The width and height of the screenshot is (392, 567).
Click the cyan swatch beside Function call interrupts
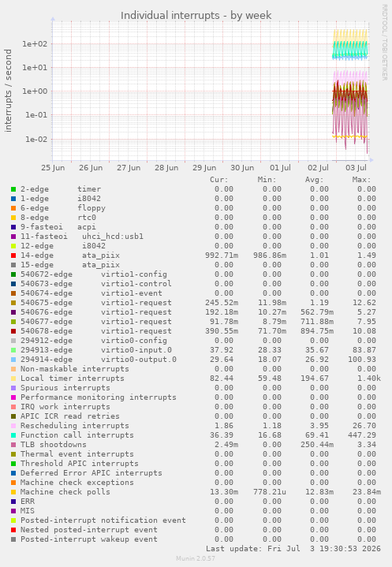click(13, 435)
